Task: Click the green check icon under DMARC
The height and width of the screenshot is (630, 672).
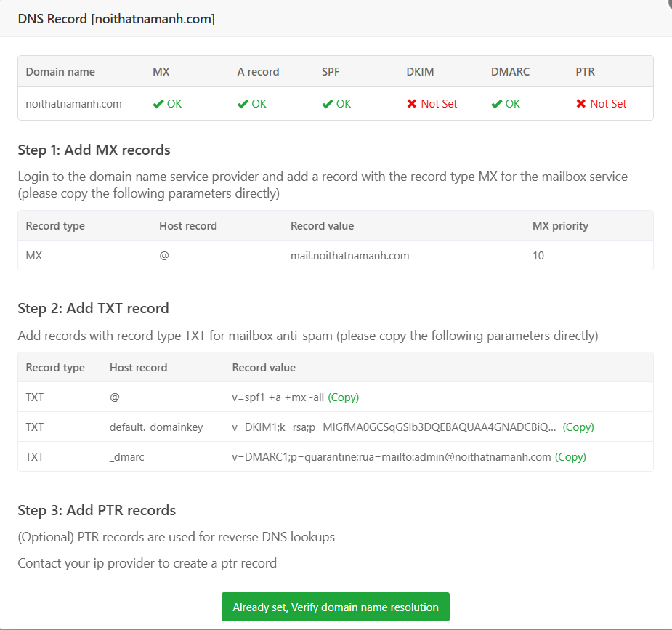Action: (x=496, y=104)
